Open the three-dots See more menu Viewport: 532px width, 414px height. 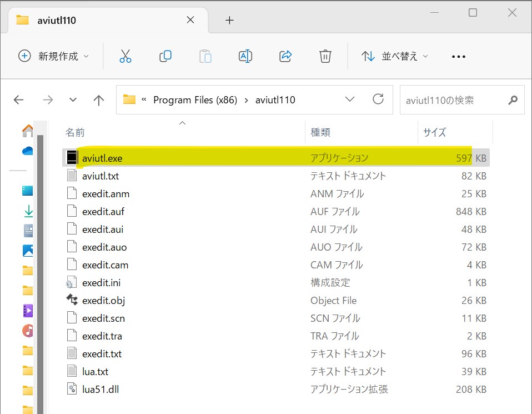(x=458, y=56)
